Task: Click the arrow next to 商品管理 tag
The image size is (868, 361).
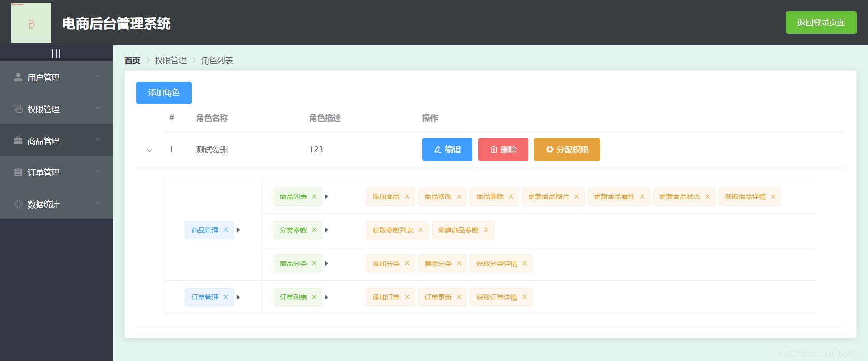Action: pyautogui.click(x=238, y=230)
